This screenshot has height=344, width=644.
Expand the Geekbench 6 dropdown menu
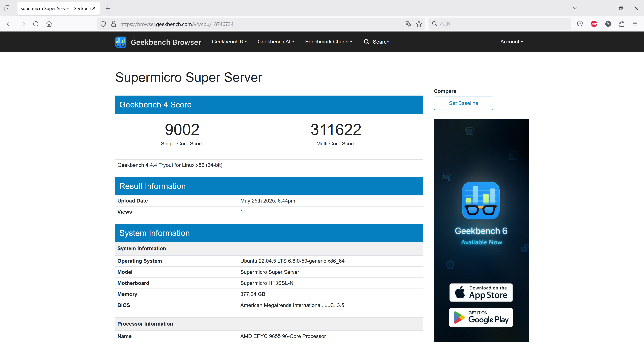(x=229, y=42)
